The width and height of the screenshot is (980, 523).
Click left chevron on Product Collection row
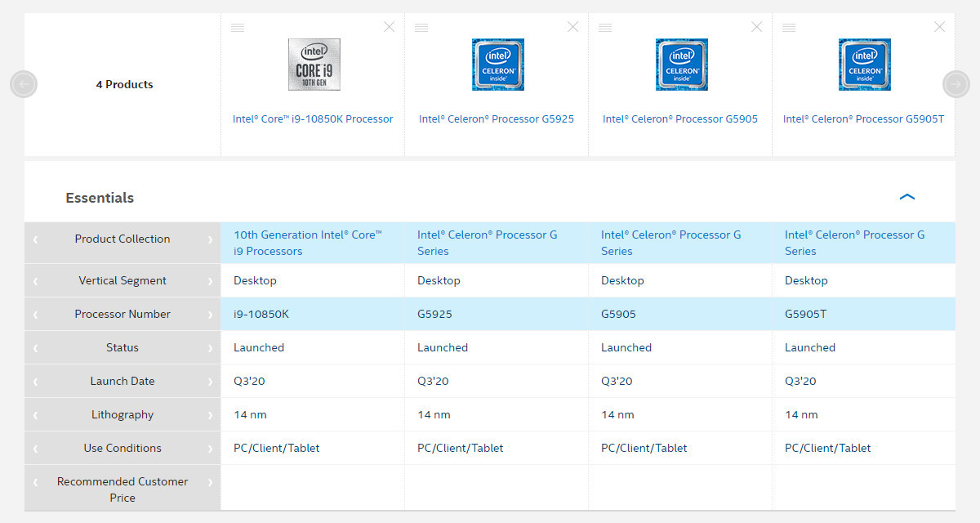pos(35,239)
